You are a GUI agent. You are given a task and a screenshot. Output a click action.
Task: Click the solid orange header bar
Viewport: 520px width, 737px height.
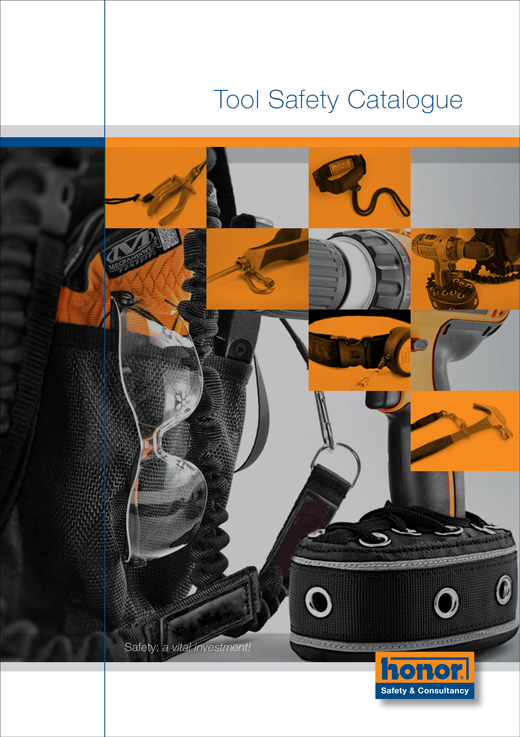[x=312, y=142]
